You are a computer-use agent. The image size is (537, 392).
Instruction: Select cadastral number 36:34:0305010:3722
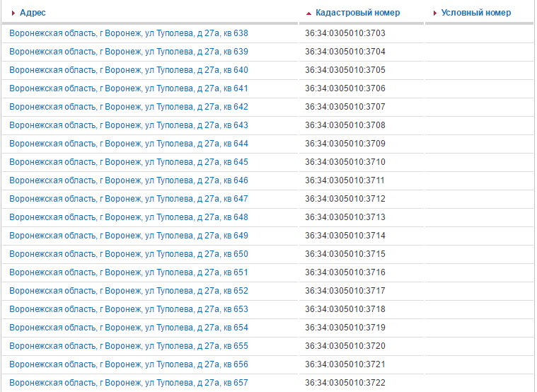pyautogui.click(x=345, y=383)
